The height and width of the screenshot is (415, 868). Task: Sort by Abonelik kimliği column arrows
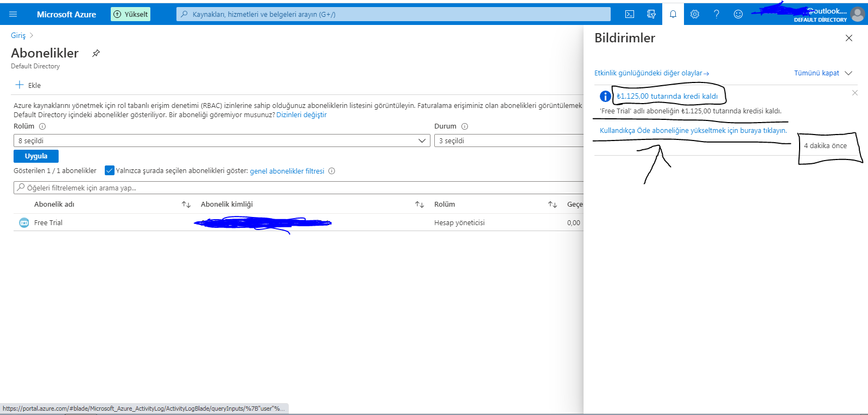point(420,205)
